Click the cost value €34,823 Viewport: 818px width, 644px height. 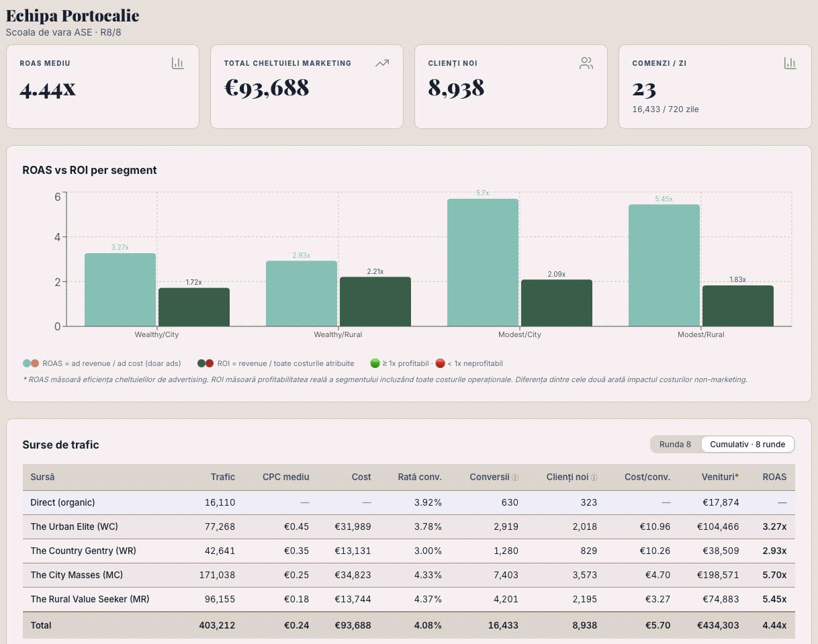[x=353, y=575]
